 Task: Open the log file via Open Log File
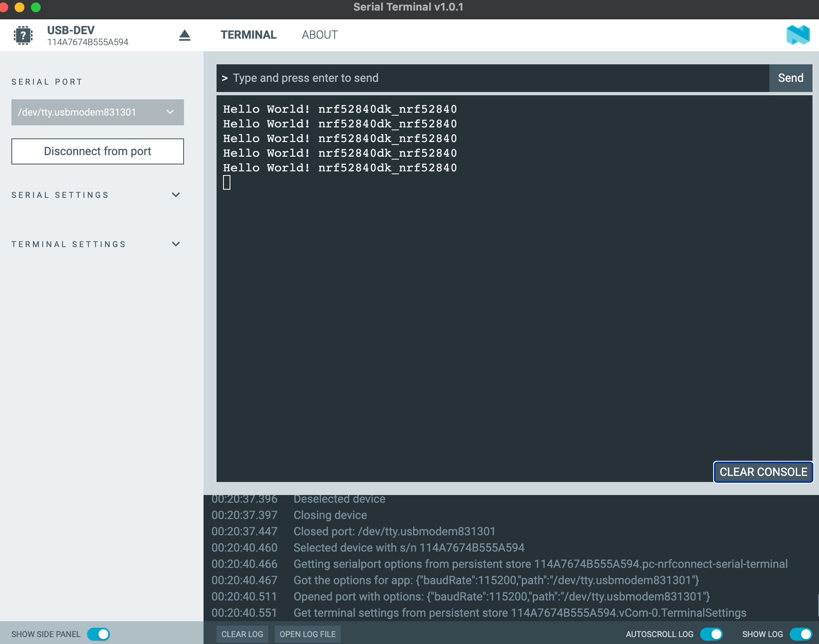307,634
